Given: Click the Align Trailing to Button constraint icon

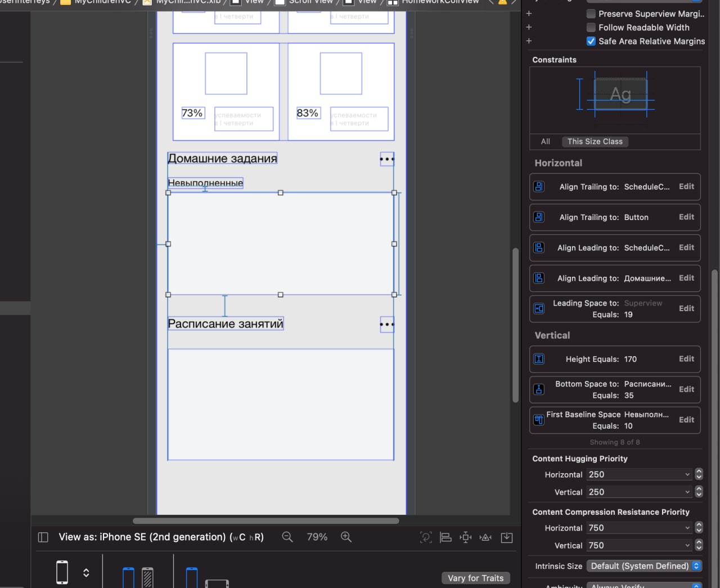Looking at the screenshot, I should coord(539,217).
